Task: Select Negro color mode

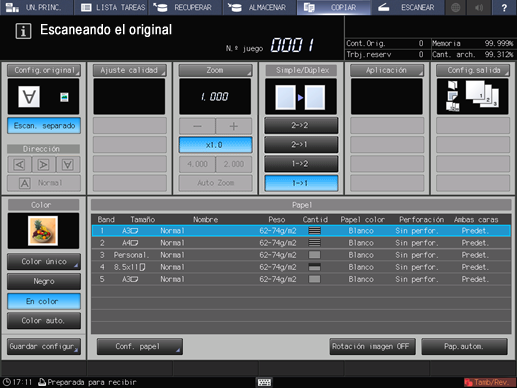Action: [x=44, y=281]
